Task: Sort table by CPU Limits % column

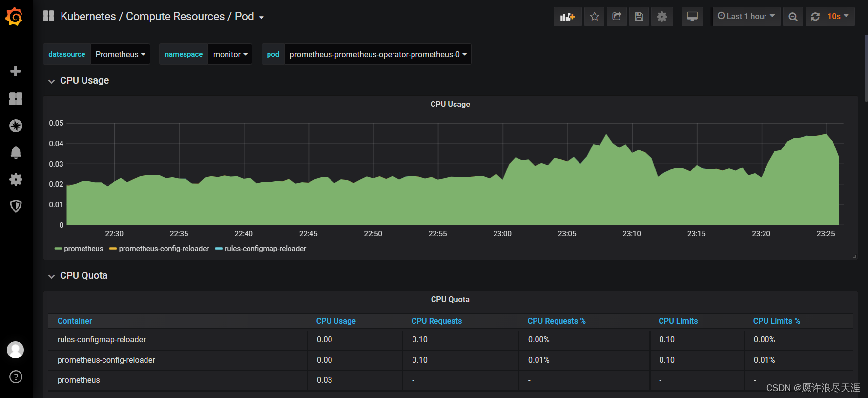Action: [x=776, y=321]
